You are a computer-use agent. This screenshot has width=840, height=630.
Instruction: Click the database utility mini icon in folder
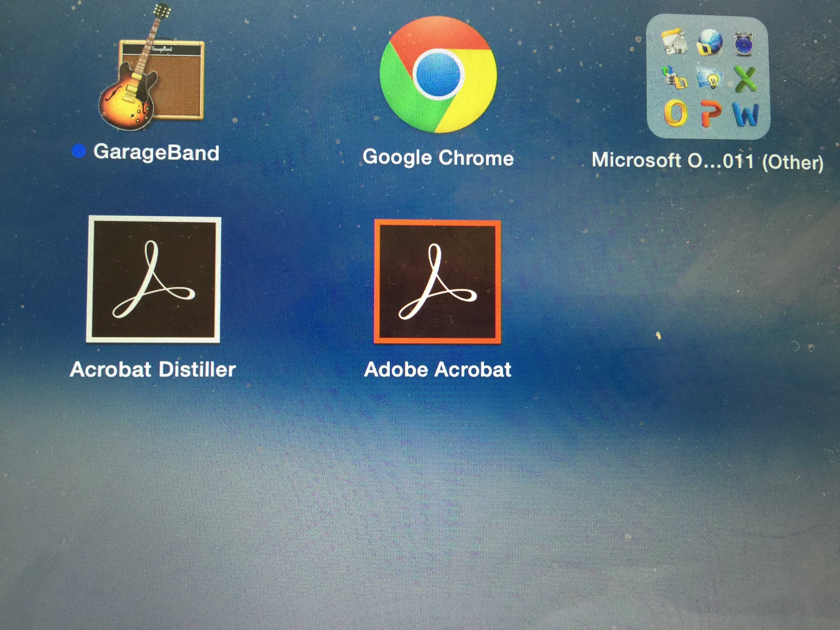(675, 78)
